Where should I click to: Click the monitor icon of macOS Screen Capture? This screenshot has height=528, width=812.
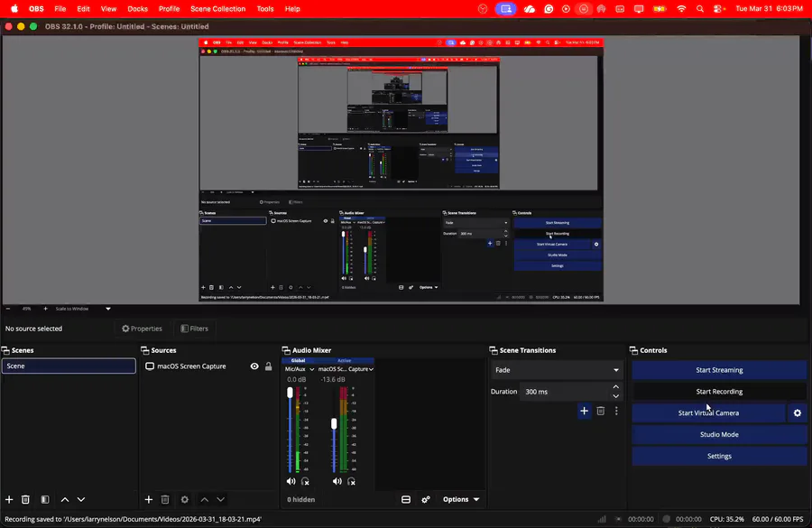(150, 366)
